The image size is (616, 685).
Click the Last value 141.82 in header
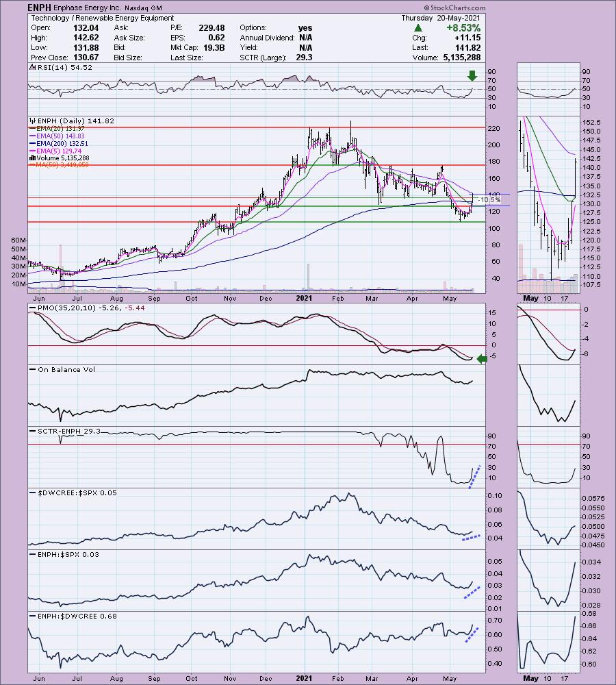click(x=467, y=48)
